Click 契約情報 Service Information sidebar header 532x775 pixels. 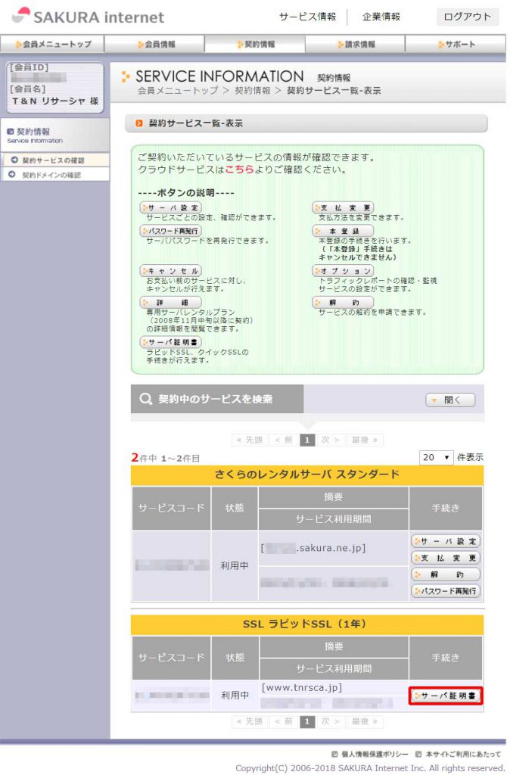pos(55,135)
